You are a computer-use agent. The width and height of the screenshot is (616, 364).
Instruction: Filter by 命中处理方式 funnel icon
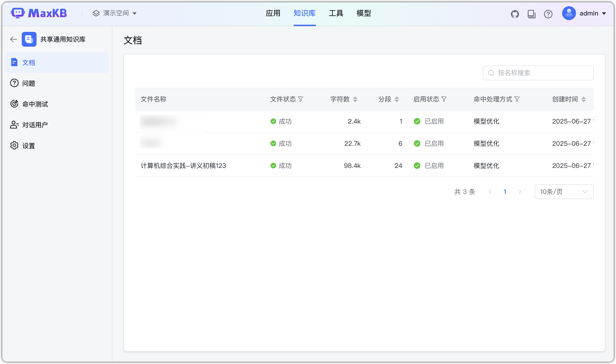[x=517, y=99]
